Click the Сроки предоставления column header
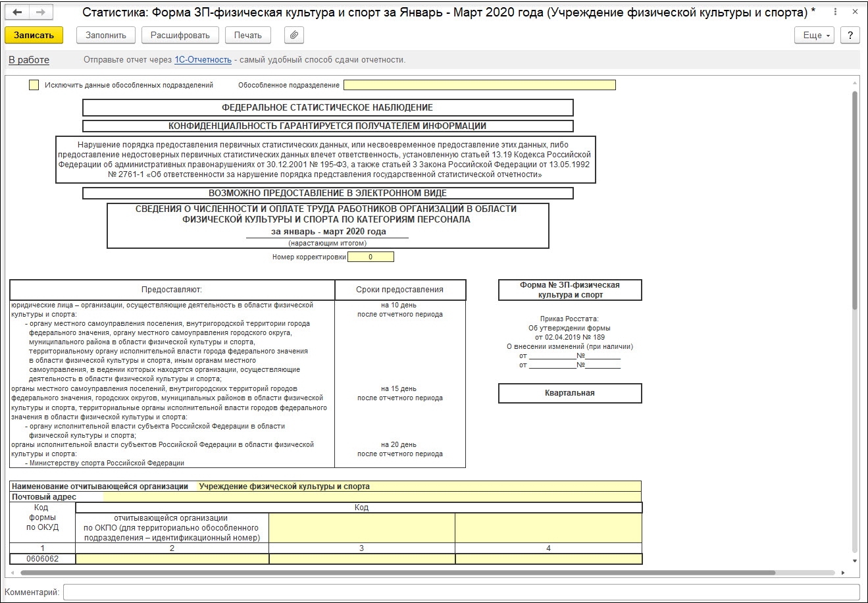 pos(400,290)
